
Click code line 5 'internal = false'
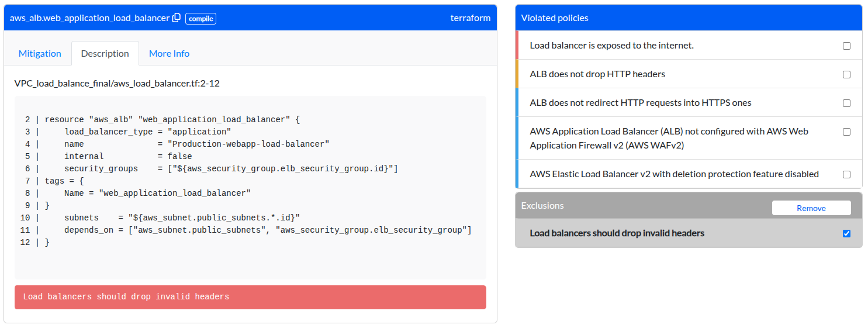pyautogui.click(x=128, y=156)
